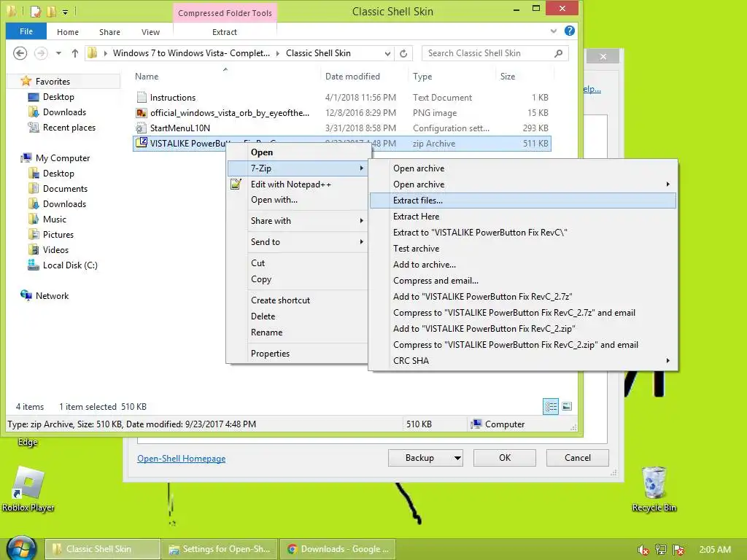Screen dimensions: 747x560
Task: Click Notepad++ icon beside Edit entry
Action: tap(236, 184)
